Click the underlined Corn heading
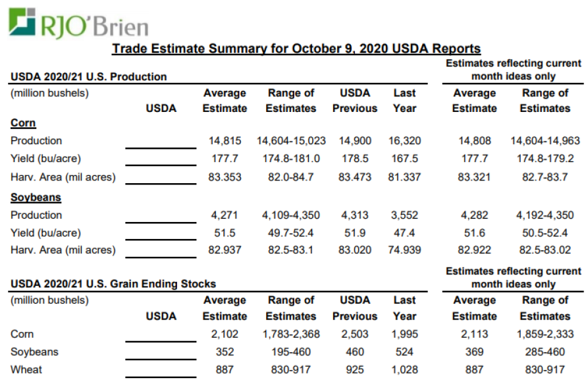Viewport: 588px width, 380px height. click(23, 123)
